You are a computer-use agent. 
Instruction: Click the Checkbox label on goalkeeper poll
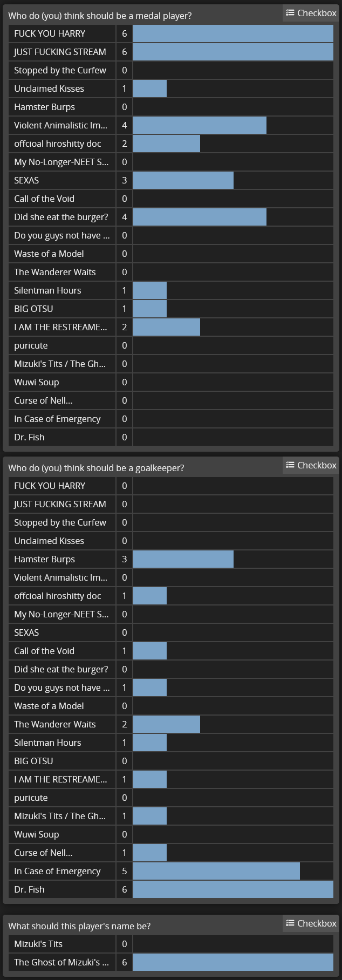311,465
